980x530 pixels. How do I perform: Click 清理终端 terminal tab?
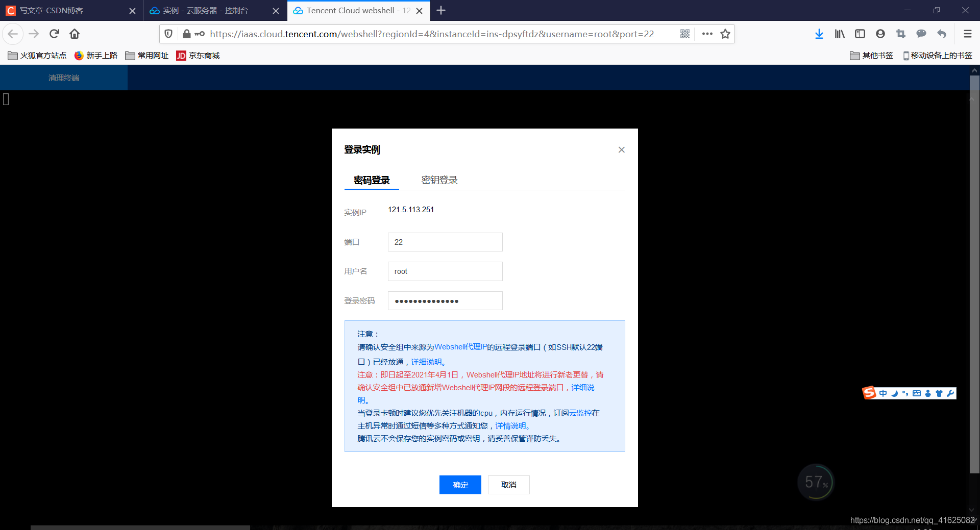64,78
